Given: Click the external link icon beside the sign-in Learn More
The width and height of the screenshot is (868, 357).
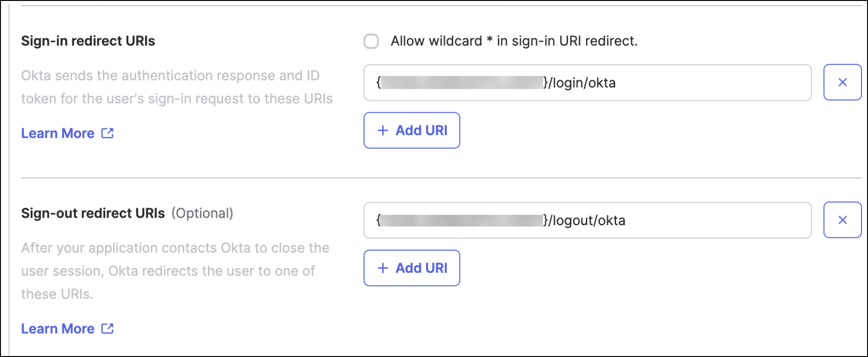Looking at the screenshot, I should click(108, 133).
